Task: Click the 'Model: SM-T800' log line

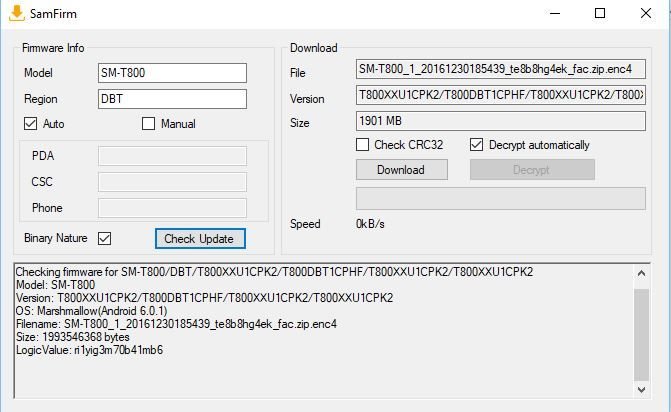Action: pos(55,285)
